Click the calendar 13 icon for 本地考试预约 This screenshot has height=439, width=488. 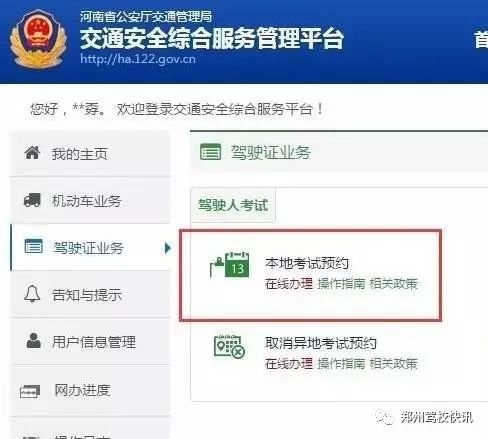coord(230,265)
